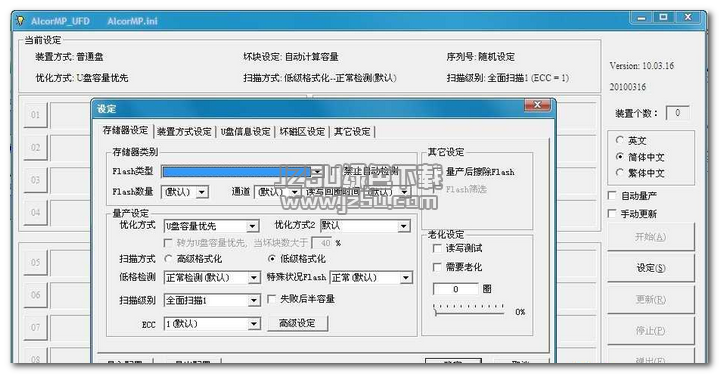The width and height of the screenshot is (719, 374).
Task: Click the bad block percentage field
Action: 322,243
